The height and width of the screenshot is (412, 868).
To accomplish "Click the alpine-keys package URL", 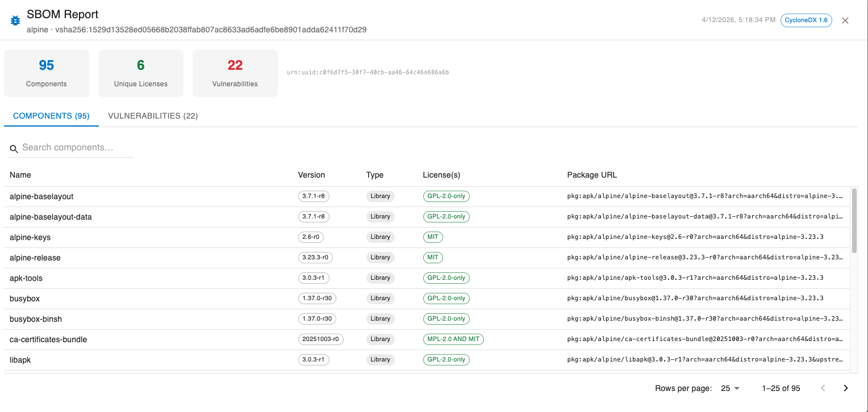I will click(x=695, y=237).
